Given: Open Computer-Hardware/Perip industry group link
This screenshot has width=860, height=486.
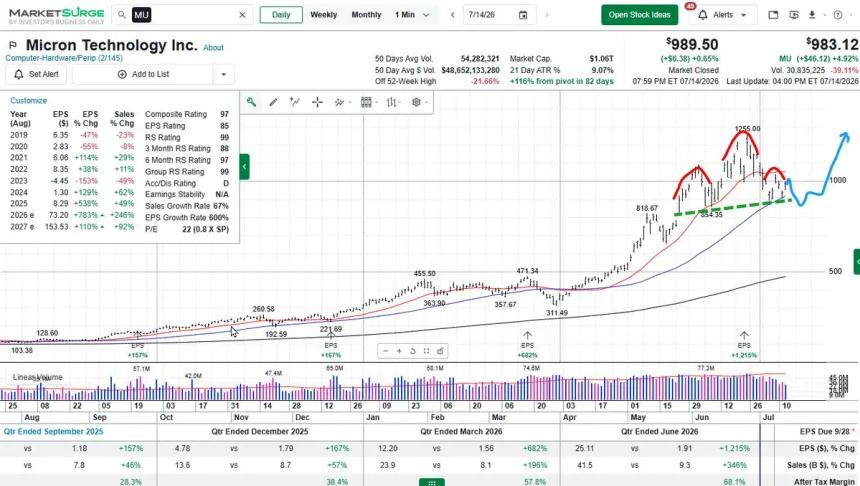Looking at the screenshot, I should 64,58.
